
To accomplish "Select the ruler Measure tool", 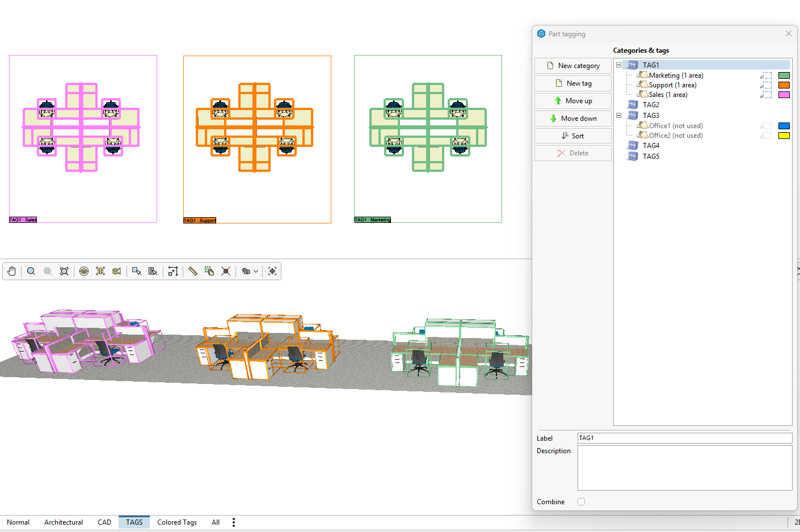I will point(193,271).
